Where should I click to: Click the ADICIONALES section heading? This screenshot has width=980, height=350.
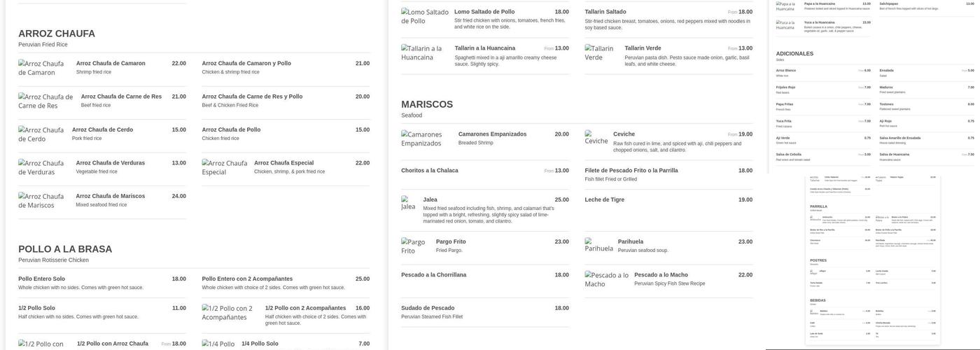tap(794, 53)
